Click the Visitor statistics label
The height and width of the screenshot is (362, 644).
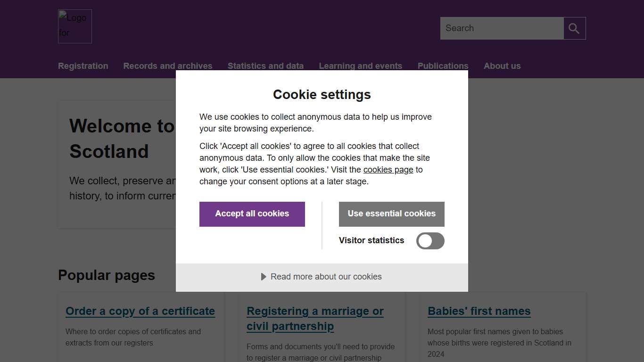pyautogui.click(x=372, y=240)
